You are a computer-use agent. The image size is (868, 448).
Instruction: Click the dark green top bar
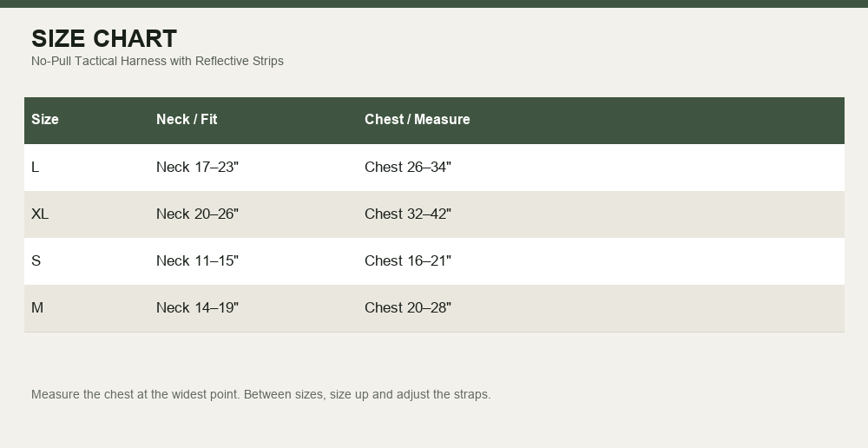(434, 3)
